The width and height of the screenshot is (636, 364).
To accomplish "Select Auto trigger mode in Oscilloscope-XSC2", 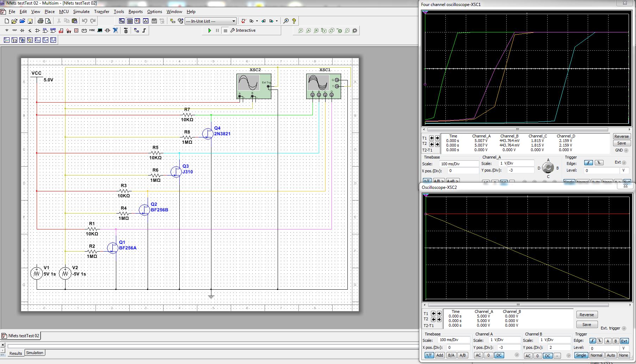I will coord(611,355).
